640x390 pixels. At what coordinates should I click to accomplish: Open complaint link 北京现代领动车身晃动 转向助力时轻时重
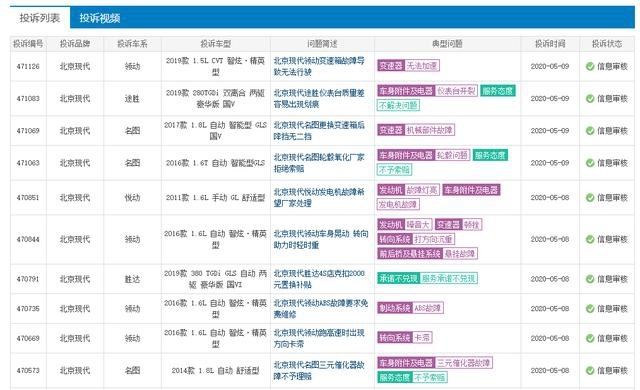[x=321, y=239]
